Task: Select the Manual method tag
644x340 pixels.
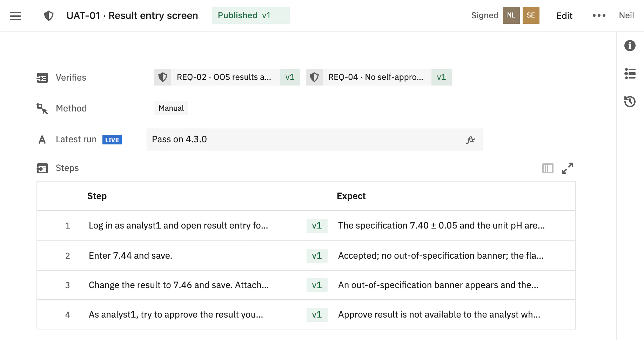Action: 171,108
